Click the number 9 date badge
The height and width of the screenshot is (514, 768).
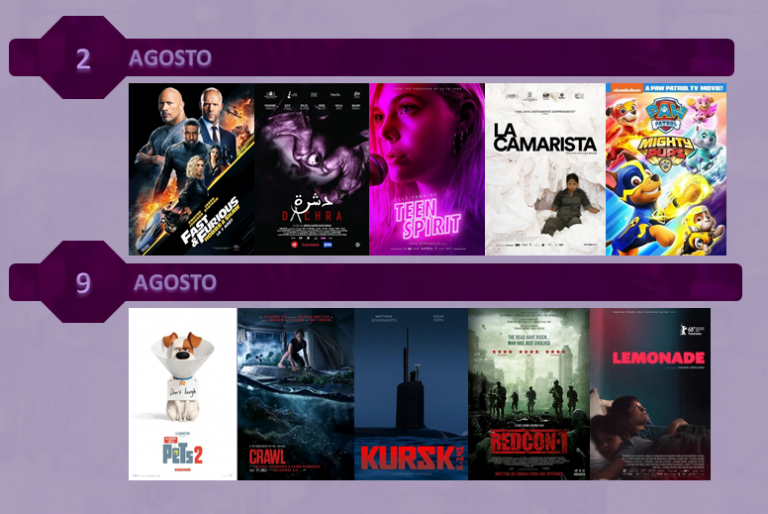coord(83,282)
